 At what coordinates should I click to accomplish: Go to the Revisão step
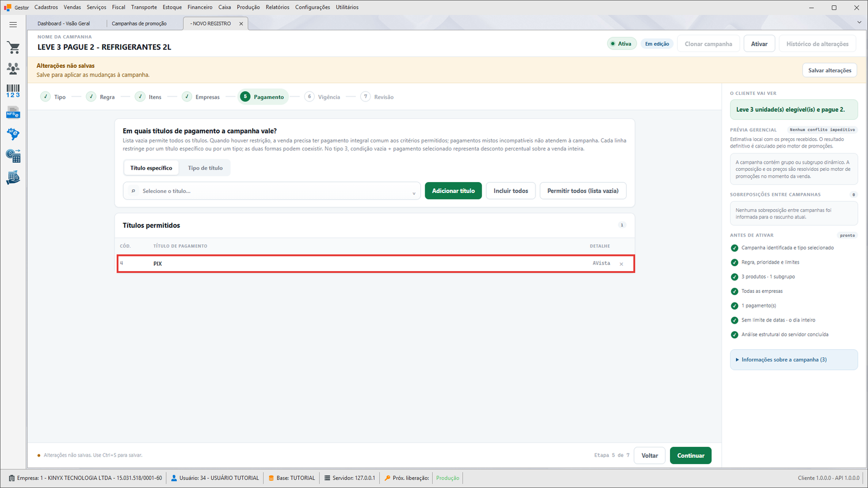coord(378,97)
